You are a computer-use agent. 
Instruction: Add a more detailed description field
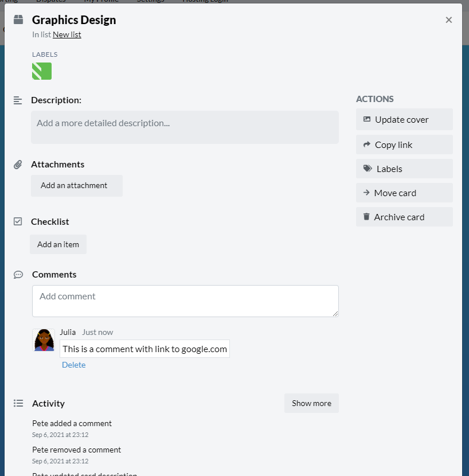point(185,127)
